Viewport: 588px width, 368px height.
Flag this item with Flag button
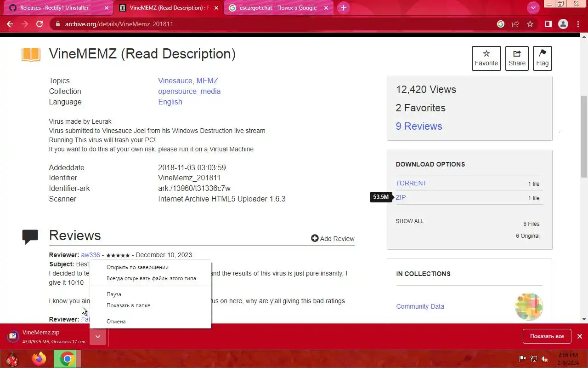point(542,58)
